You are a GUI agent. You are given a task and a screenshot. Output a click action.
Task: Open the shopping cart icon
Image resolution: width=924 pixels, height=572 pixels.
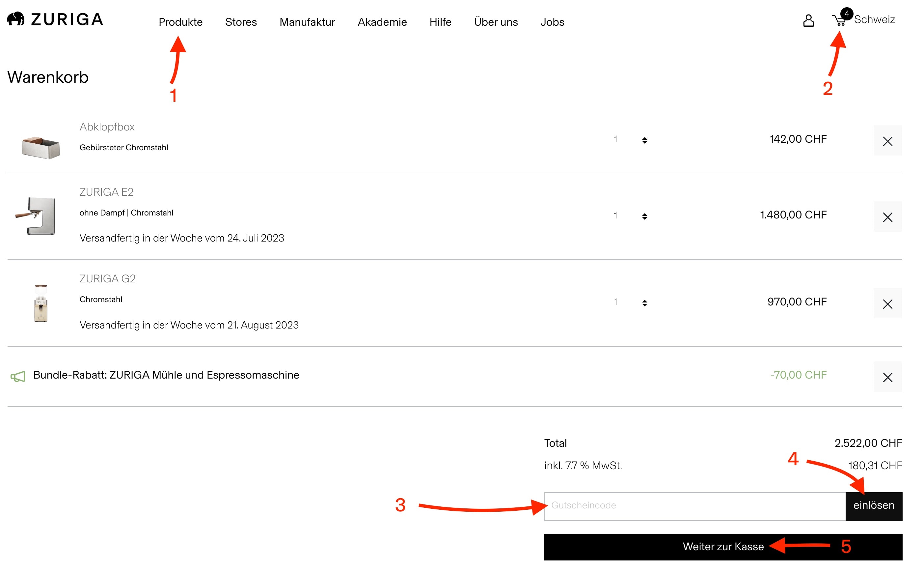pyautogui.click(x=839, y=20)
